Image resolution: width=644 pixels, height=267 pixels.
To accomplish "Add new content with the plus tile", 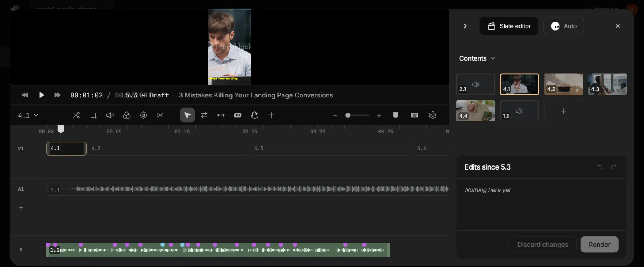I will 563,111.
